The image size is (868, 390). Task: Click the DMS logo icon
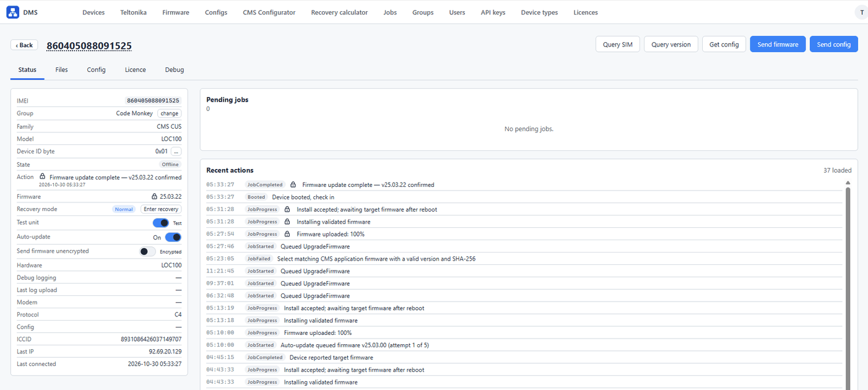[12, 12]
